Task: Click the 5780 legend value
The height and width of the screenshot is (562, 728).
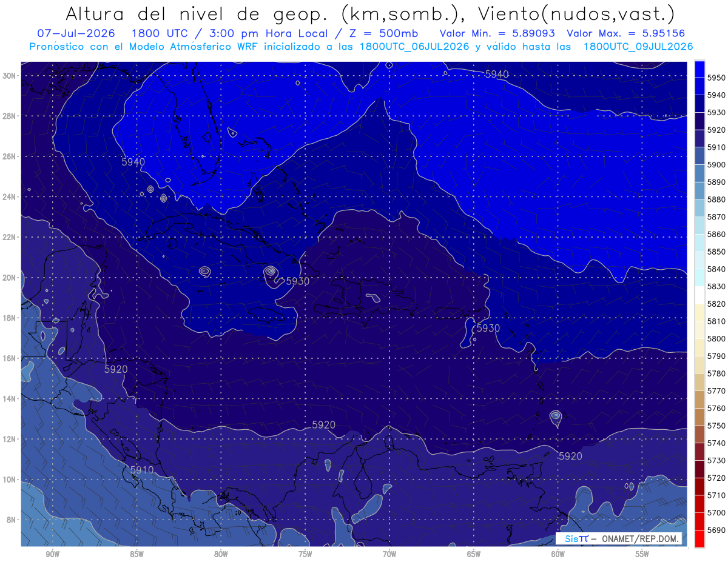Action: click(716, 373)
